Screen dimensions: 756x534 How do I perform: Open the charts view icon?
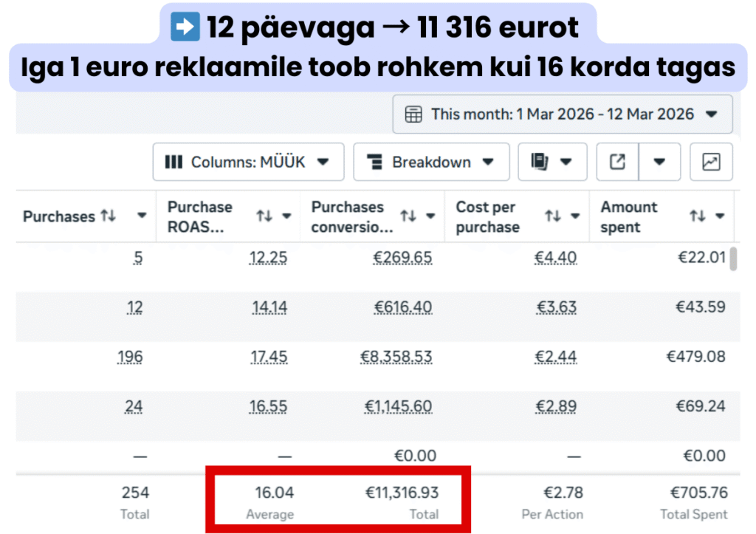pos(710,162)
